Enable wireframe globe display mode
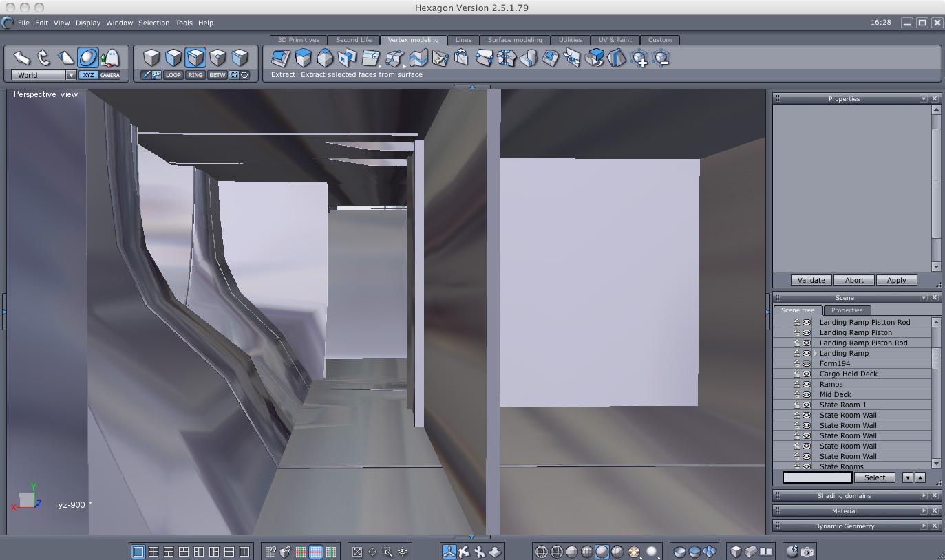Viewport: 945px width, 560px height. pyautogui.click(x=542, y=552)
